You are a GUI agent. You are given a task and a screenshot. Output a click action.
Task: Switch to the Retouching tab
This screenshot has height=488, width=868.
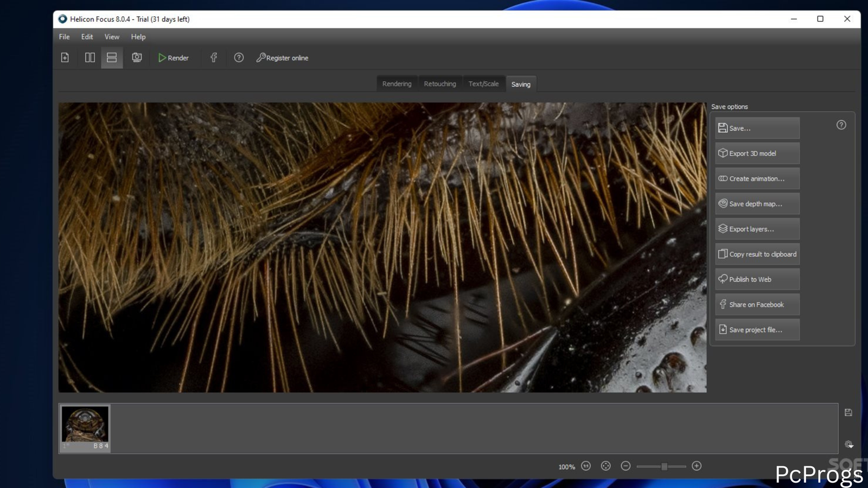[440, 84]
